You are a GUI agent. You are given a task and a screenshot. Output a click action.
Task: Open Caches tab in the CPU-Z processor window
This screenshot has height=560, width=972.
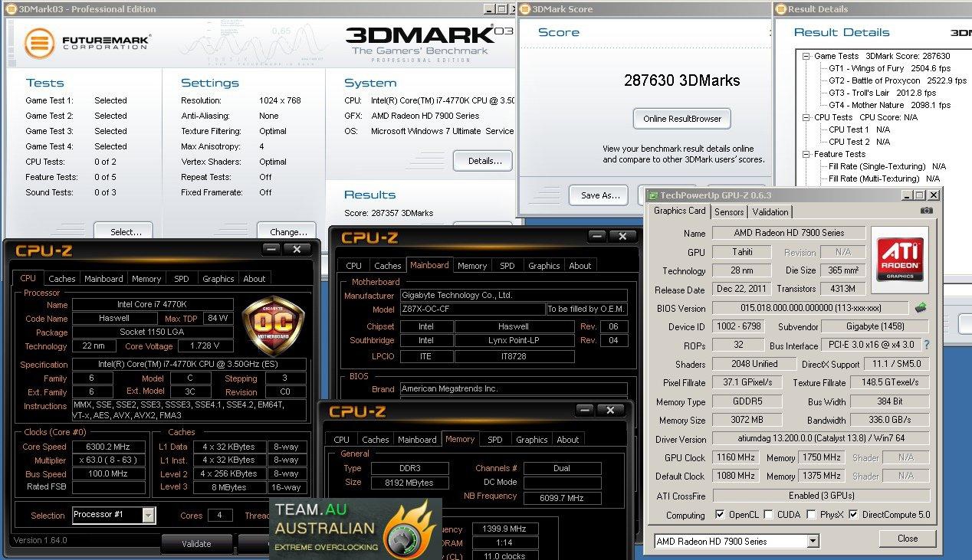pos(62,279)
